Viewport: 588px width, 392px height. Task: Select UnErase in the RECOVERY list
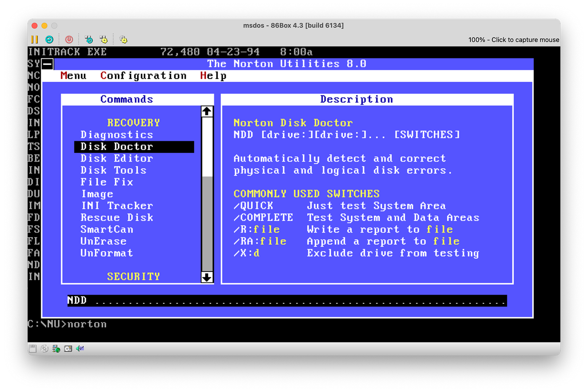103,241
